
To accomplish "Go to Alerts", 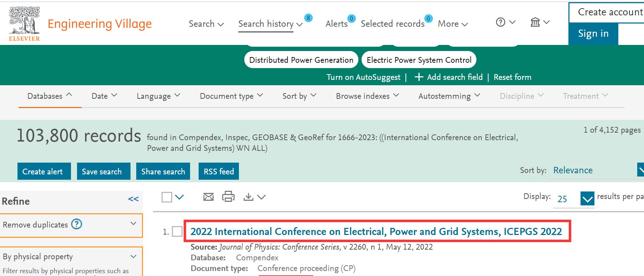I will click(x=337, y=24).
